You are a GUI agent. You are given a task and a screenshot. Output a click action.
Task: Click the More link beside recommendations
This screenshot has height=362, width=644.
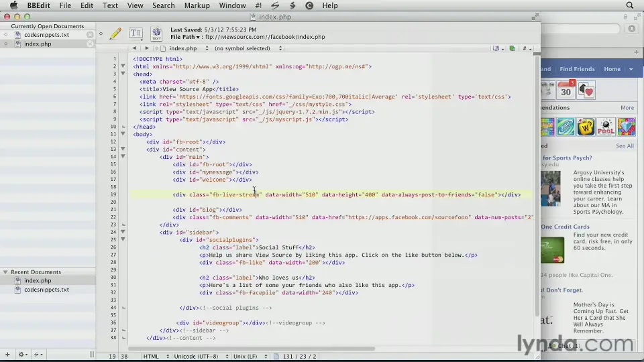627,107
